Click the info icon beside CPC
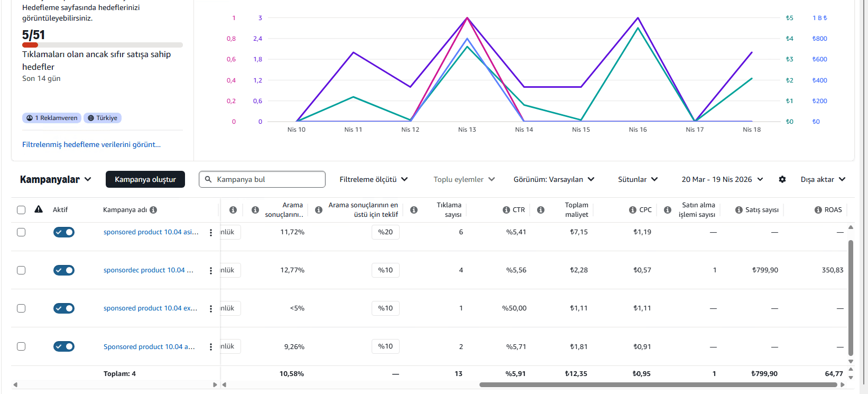The image size is (868, 394). coord(633,210)
